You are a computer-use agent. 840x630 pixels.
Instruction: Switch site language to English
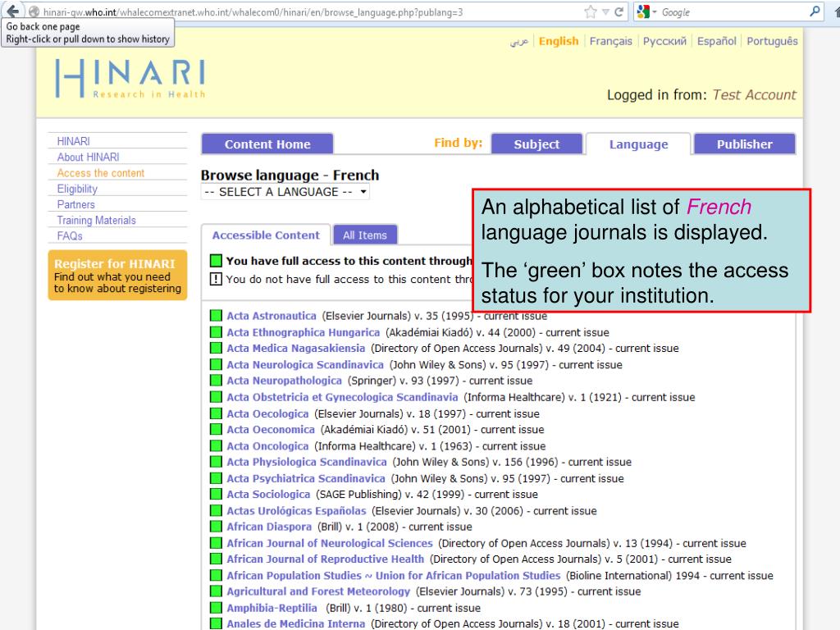pos(559,41)
